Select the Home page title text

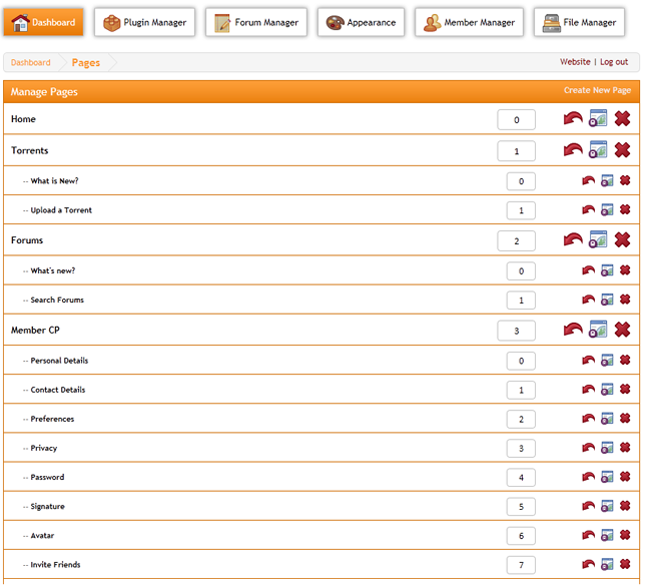pyautogui.click(x=23, y=119)
